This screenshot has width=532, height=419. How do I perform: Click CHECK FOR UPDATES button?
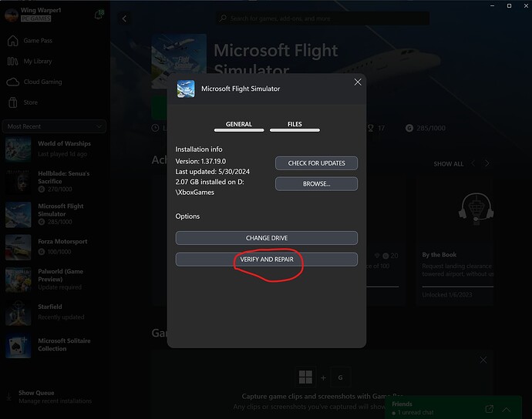tap(316, 163)
